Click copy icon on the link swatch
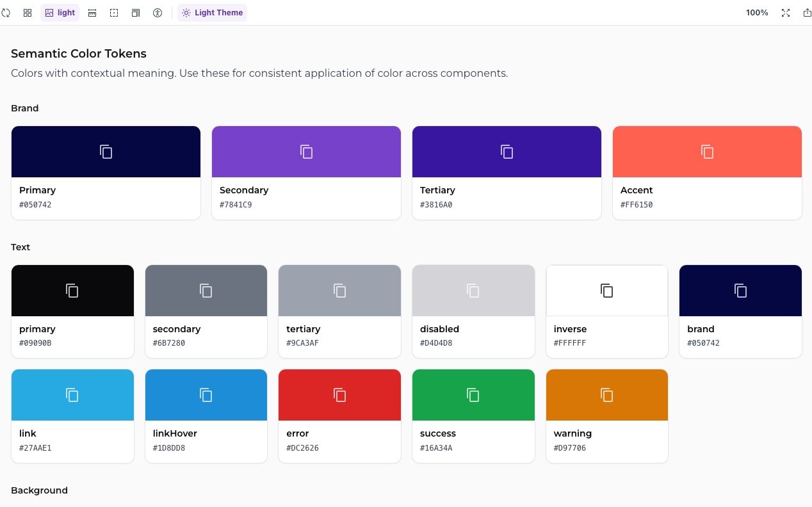Image resolution: width=812 pixels, height=507 pixels. point(72,395)
